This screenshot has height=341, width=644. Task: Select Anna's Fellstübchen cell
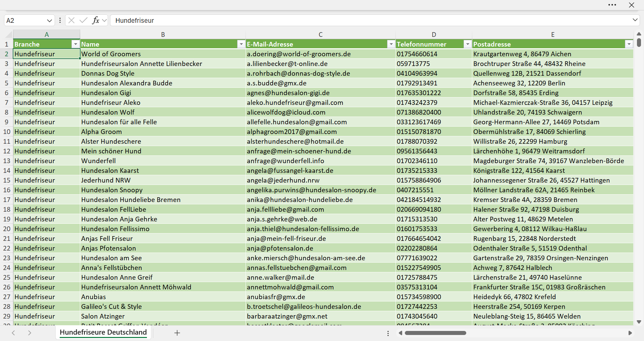(163, 268)
